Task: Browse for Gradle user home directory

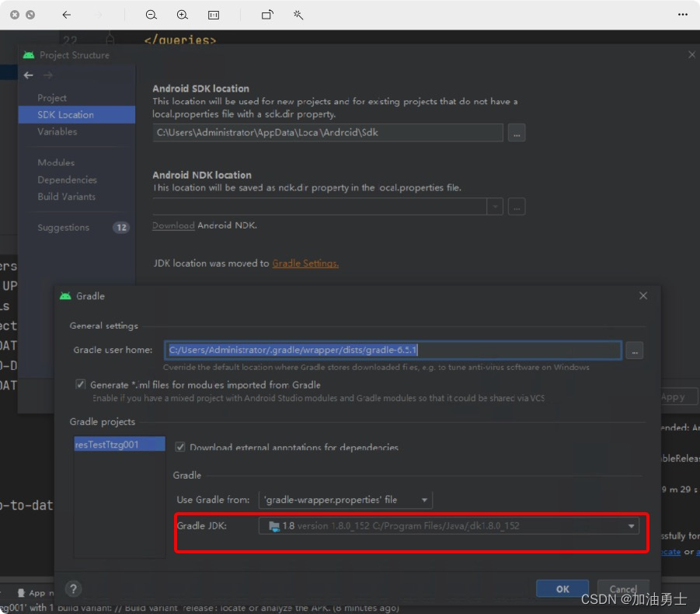Action: pyautogui.click(x=635, y=351)
